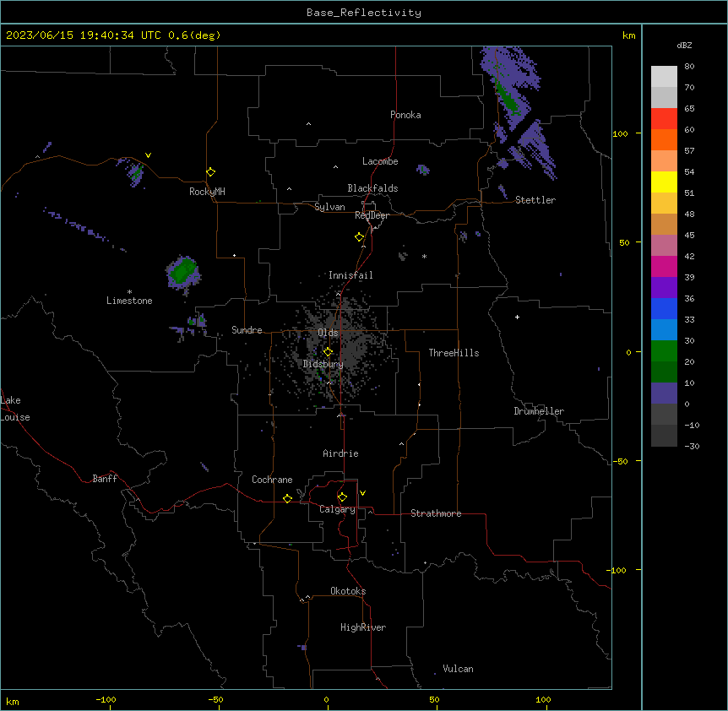Screen dimensions: 728x711
Task: Click the HighRiver city label
Action: coord(363,627)
